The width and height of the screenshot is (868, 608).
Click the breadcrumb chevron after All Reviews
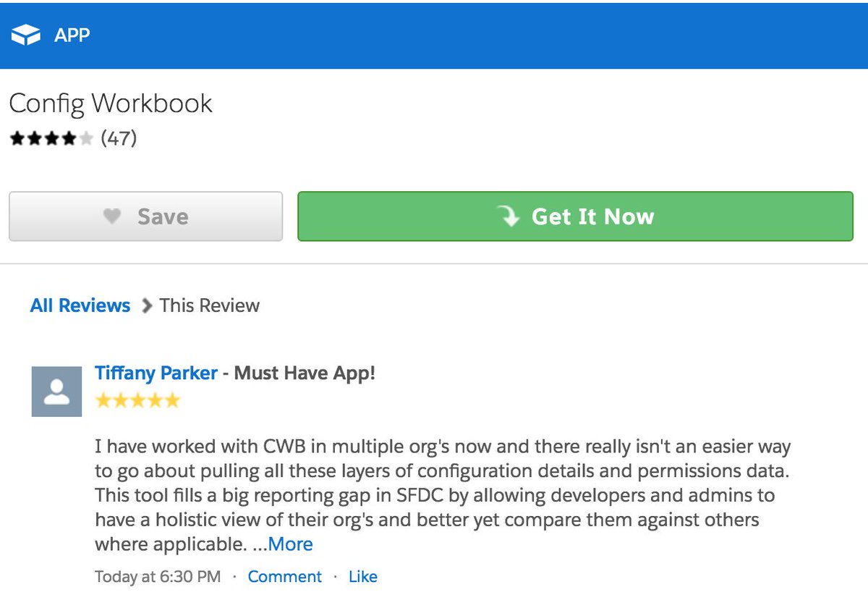147,305
